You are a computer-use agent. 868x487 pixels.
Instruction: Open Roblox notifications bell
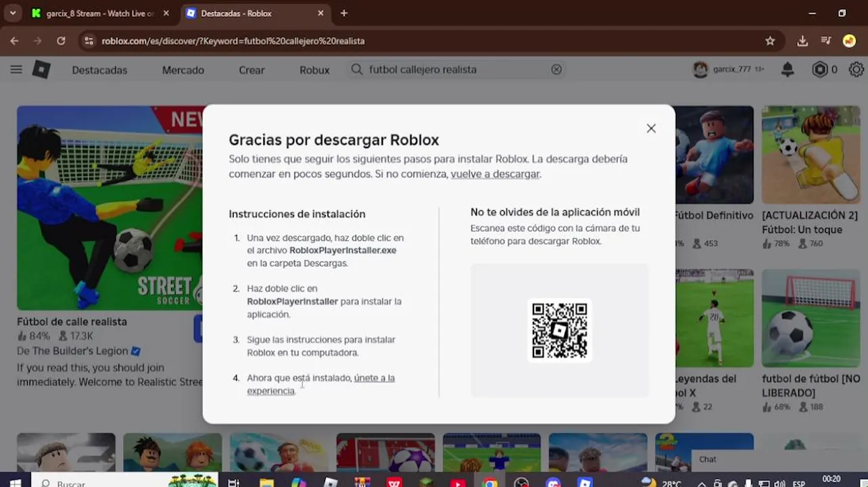pyautogui.click(x=788, y=70)
